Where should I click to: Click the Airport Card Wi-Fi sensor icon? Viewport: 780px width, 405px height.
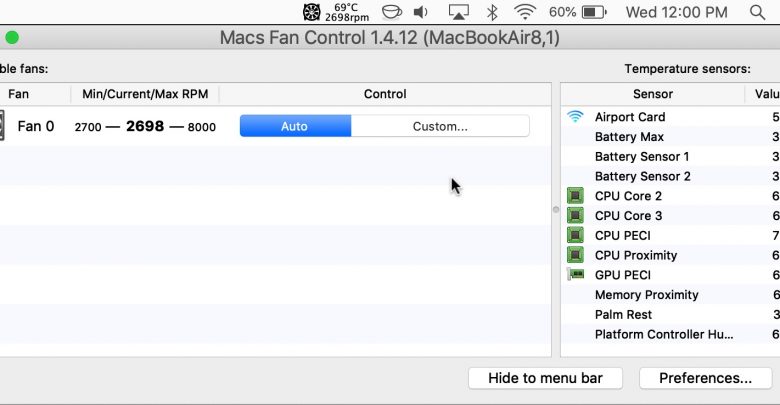[x=575, y=117]
